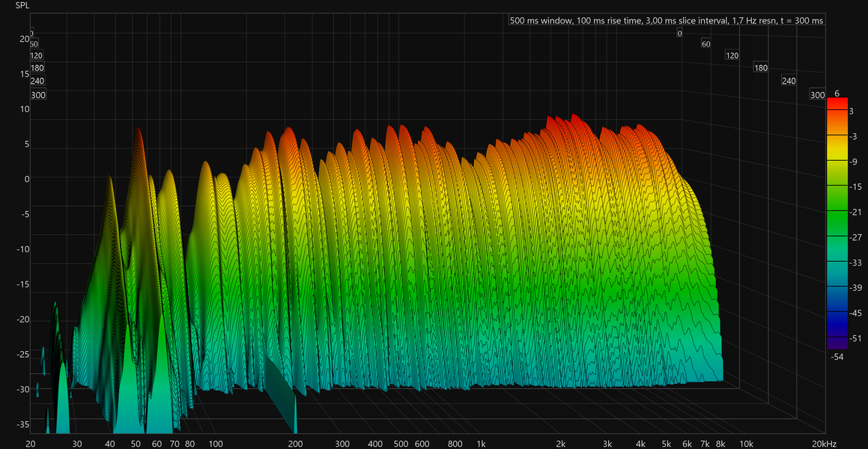Click the '-20' SPL axis tick label
The width and height of the screenshot is (868, 449).
tap(22, 320)
